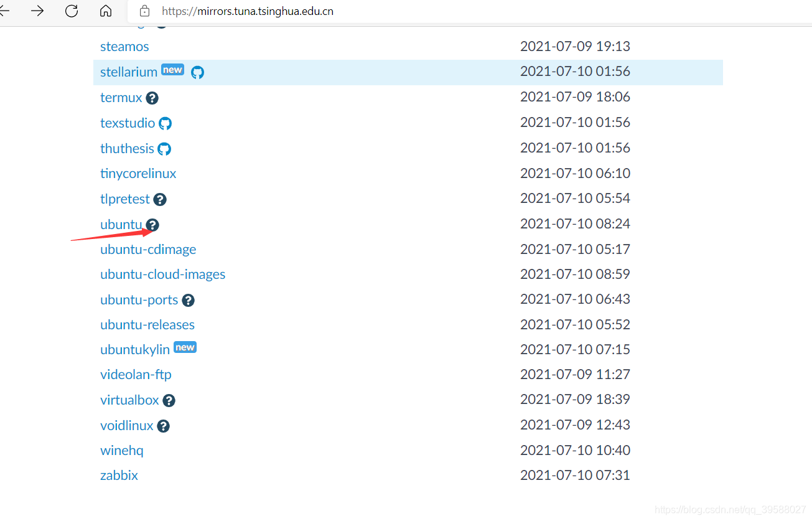Open the ubuntu-cloud-images mirror link

(x=163, y=275)
